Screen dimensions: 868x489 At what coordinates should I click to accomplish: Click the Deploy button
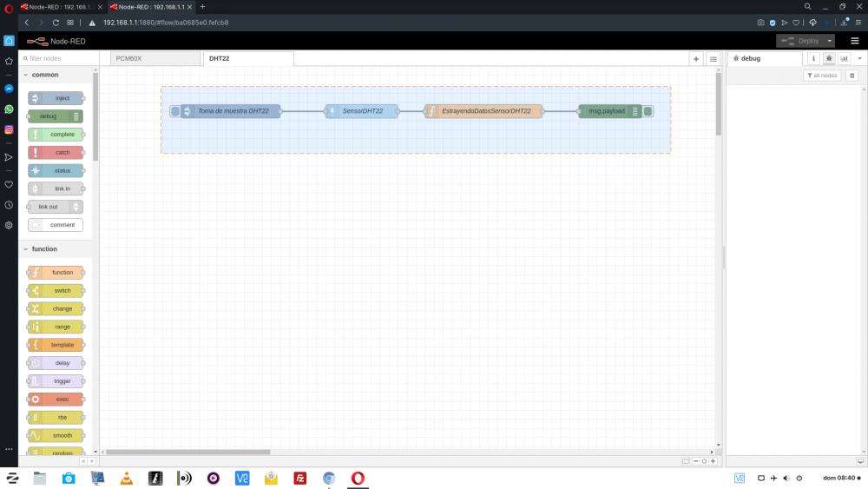coord(800,41)
